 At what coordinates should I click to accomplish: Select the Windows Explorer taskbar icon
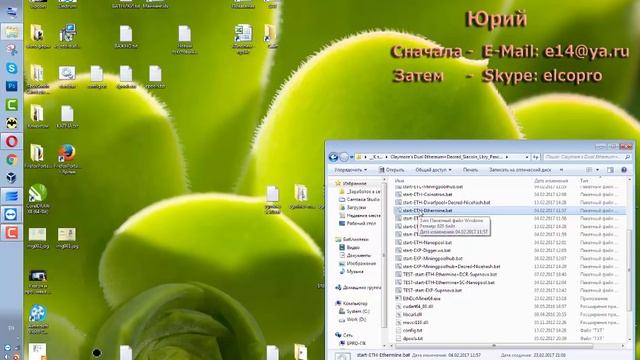click(11, 31)
